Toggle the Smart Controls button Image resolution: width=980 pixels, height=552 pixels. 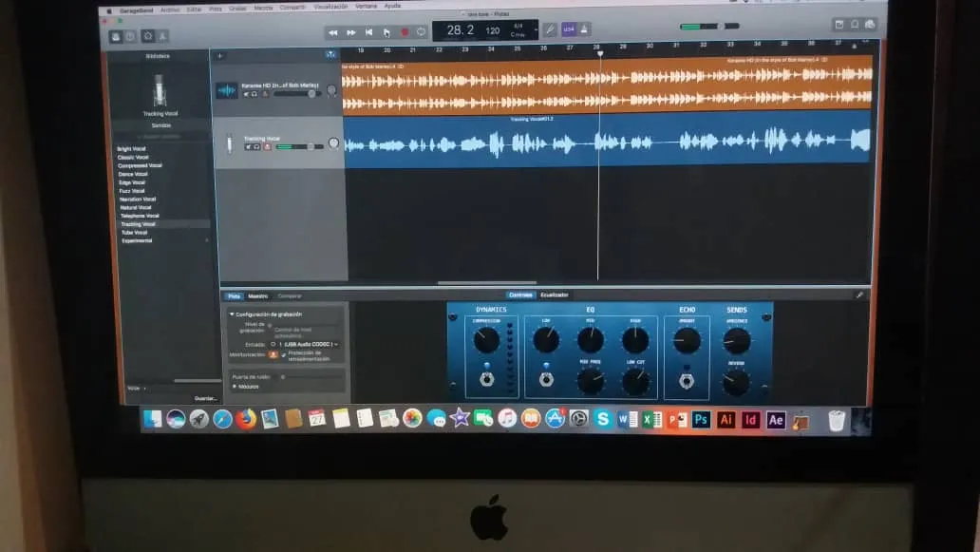tap(148, 36)
